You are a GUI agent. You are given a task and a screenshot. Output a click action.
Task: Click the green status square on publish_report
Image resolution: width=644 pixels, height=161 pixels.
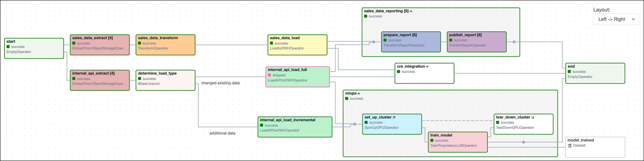(x=451, y=40)
